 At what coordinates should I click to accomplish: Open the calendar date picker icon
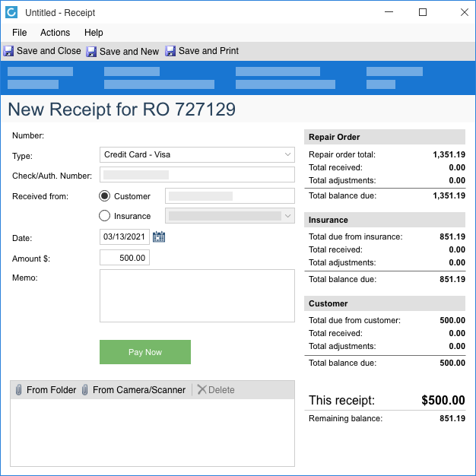[x=159, y=236]
